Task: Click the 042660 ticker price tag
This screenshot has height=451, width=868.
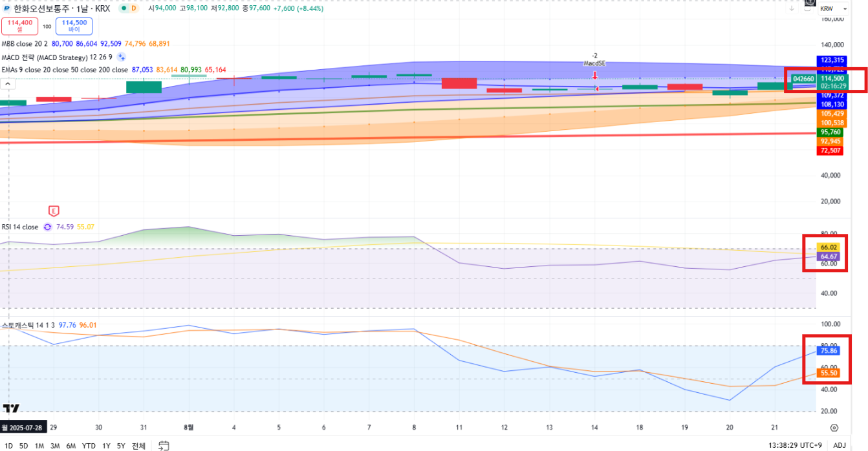Action: click(x=803, y=78)
